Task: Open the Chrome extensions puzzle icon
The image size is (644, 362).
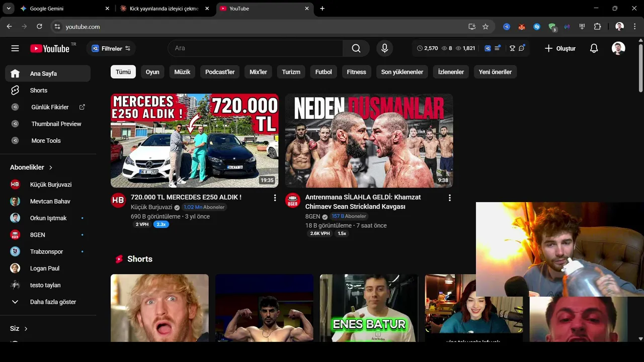Action: [597, 27]
